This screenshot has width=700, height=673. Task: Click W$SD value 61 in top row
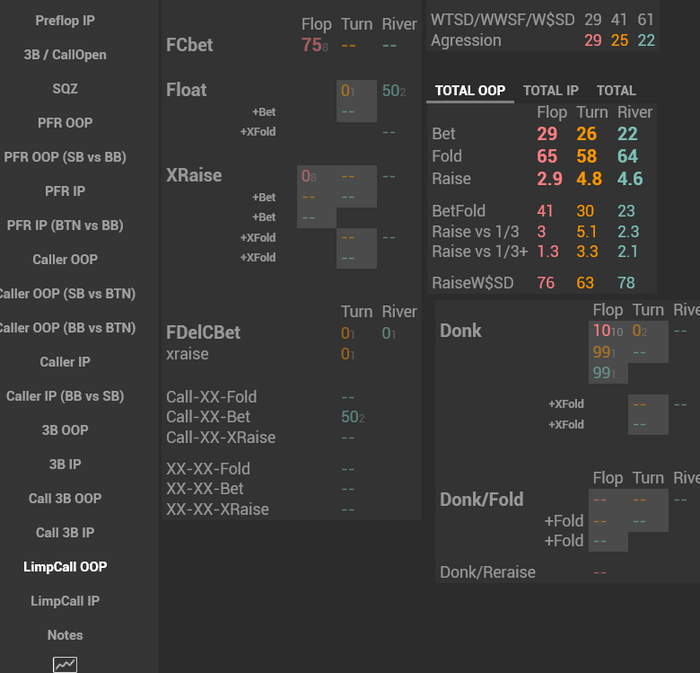point(646,20)
